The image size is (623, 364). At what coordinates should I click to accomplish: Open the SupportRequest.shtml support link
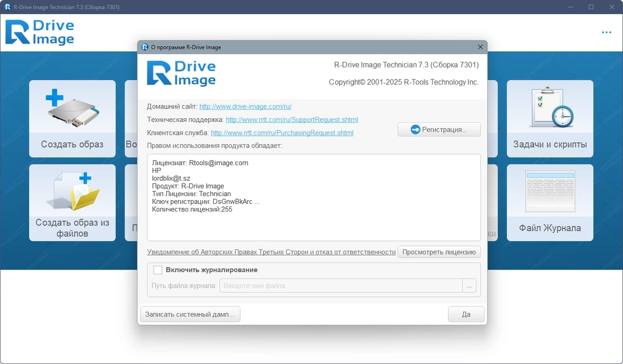(x=292, y=120)
